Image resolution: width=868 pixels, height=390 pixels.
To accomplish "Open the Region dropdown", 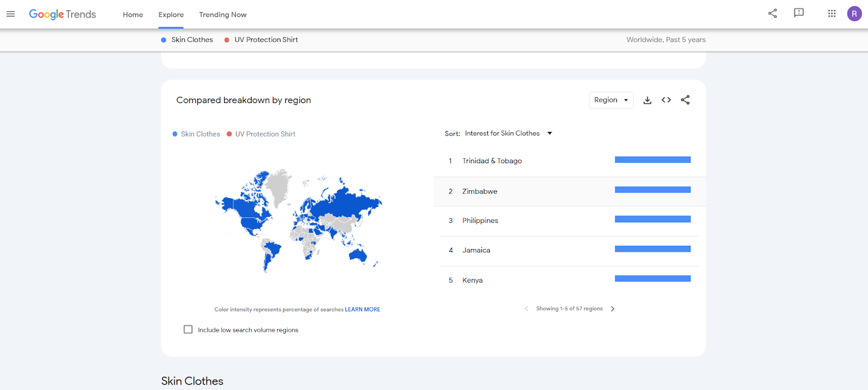I will click(x=611, y=100).
